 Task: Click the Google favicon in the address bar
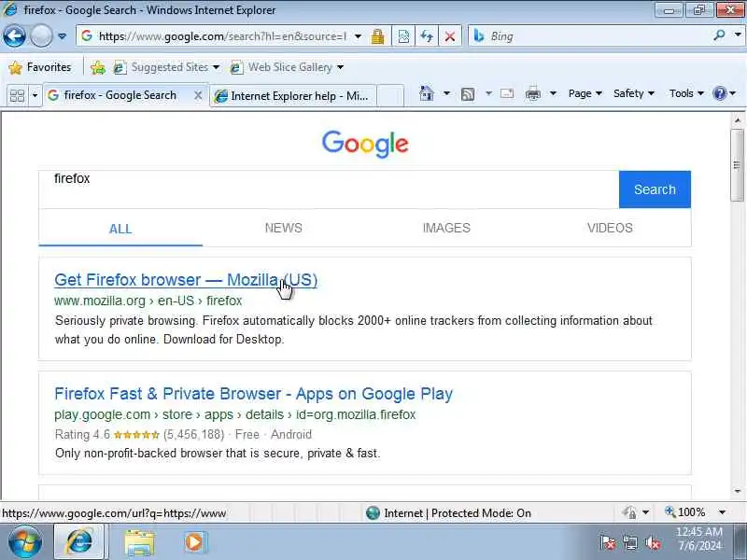pos(86,35)
